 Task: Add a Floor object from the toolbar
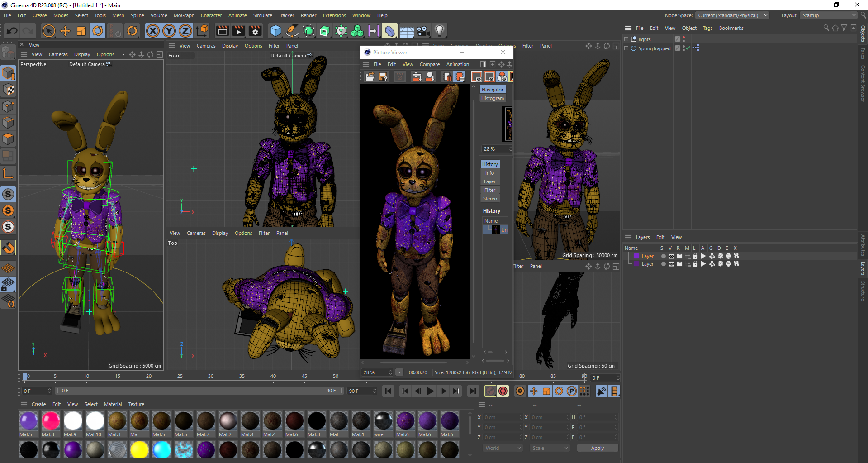click(407, 31)
